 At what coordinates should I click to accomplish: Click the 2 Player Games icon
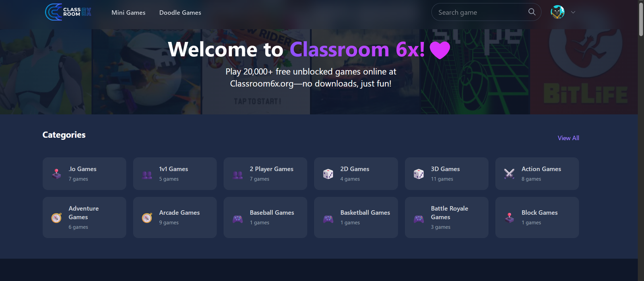(237, 174)
